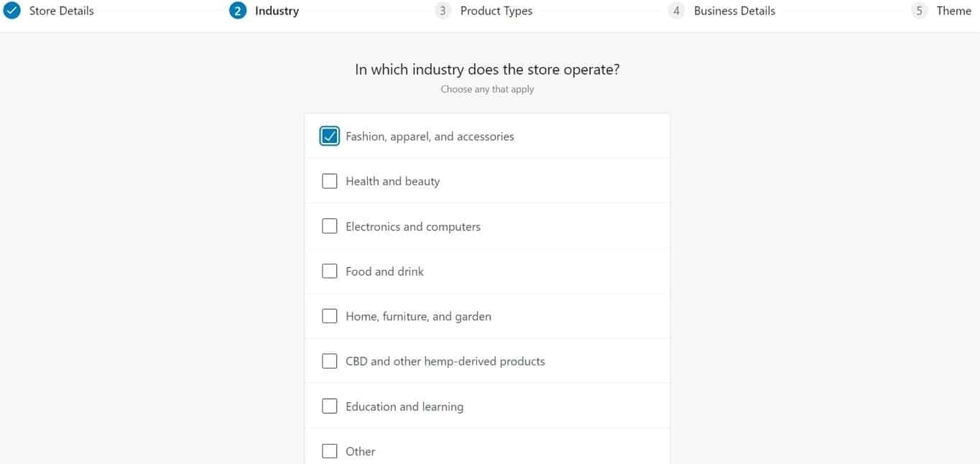This screenshot has width=980, height=464.
Task: Click the Health and beauty label text
Action: (x=392, y=181)
